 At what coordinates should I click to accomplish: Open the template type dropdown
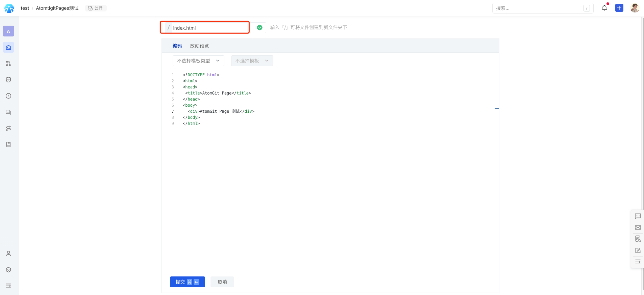(198, 61)
